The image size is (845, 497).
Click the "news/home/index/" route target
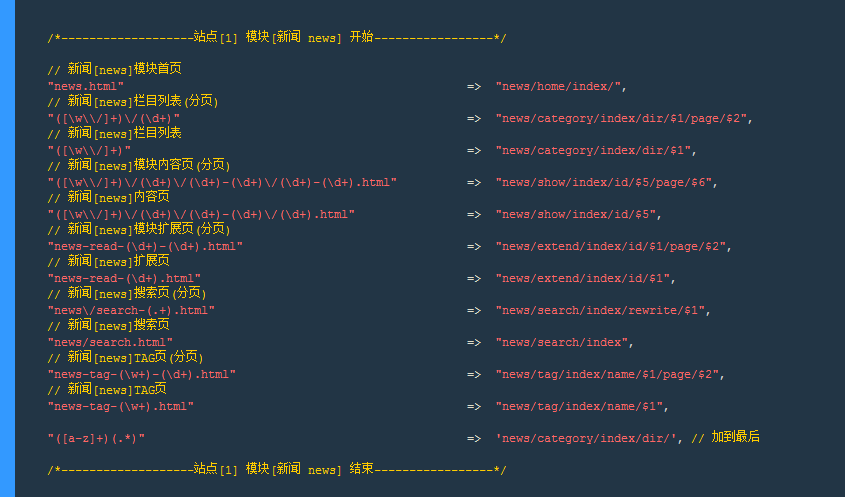click(560, 87)
